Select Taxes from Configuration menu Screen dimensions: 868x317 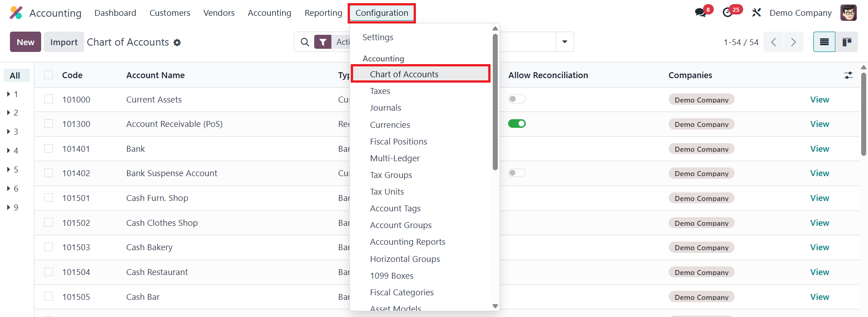(380, 91)
